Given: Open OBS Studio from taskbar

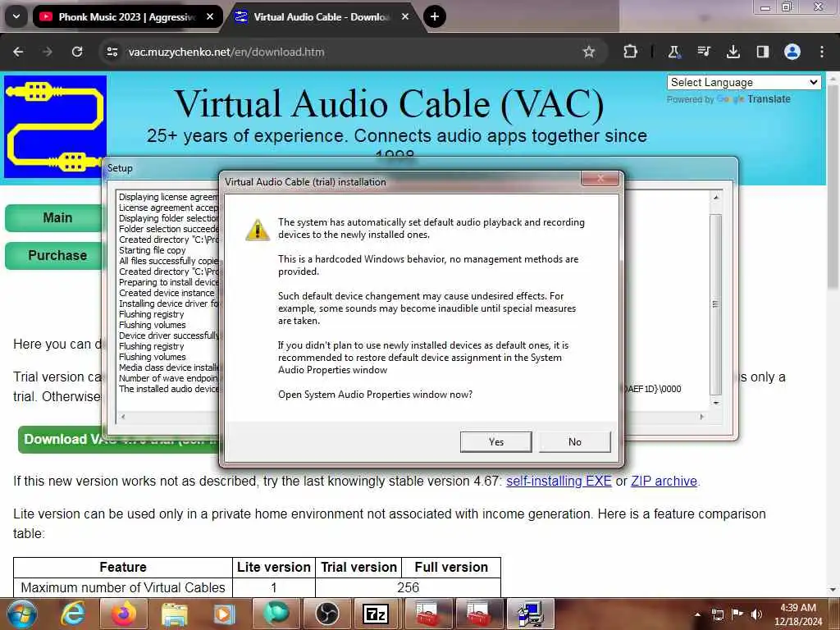Looking at the screenshot, I should click(326, 614).
